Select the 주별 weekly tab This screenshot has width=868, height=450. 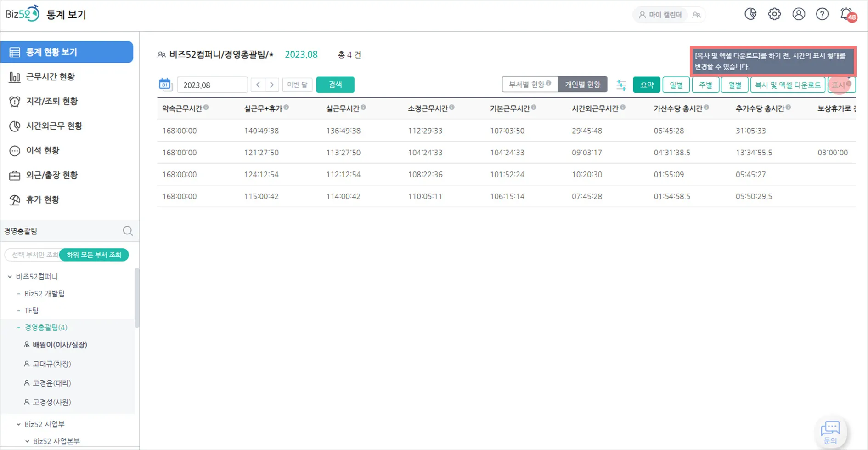(705, 85)
